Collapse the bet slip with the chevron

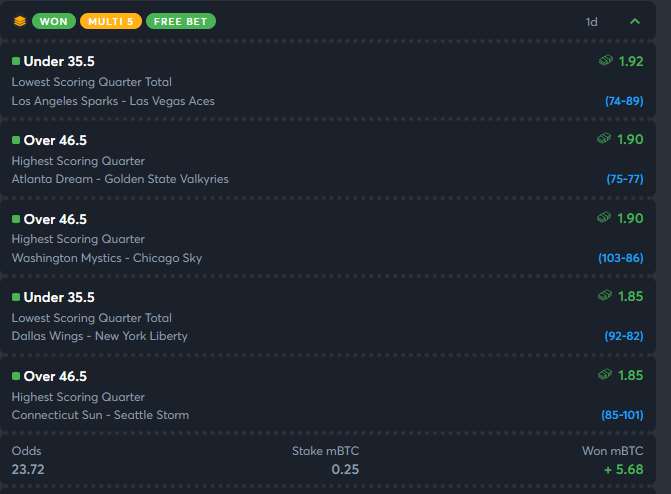pyautogui.click(x=635, y=21)
